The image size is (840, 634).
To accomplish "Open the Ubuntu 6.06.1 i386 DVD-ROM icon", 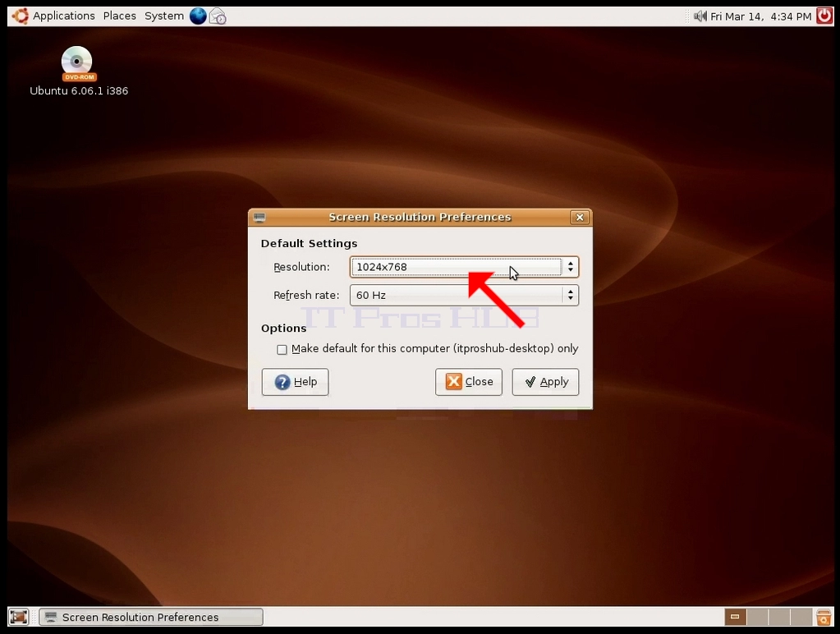I will [x=78, y=71].
